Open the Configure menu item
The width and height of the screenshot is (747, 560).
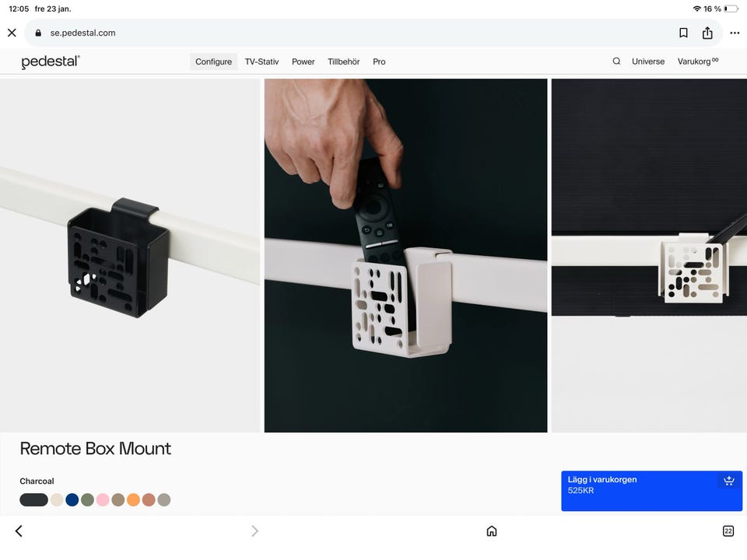(213, 61)
